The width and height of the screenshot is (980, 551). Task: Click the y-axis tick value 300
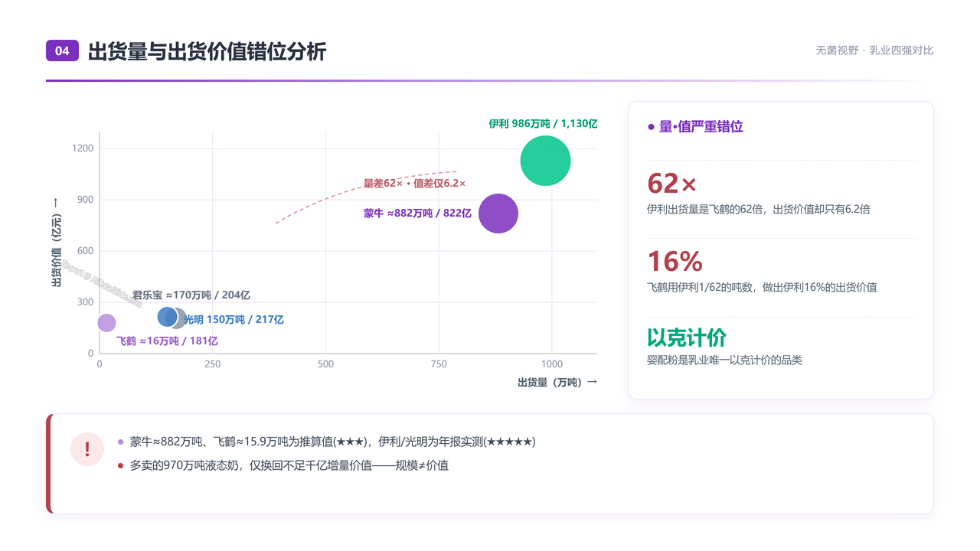86,302
